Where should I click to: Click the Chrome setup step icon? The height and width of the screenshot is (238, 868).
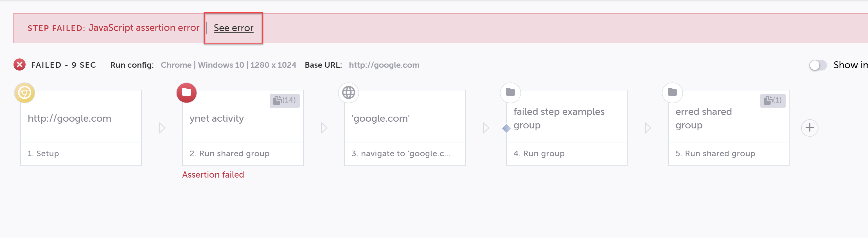pos(24,92)
